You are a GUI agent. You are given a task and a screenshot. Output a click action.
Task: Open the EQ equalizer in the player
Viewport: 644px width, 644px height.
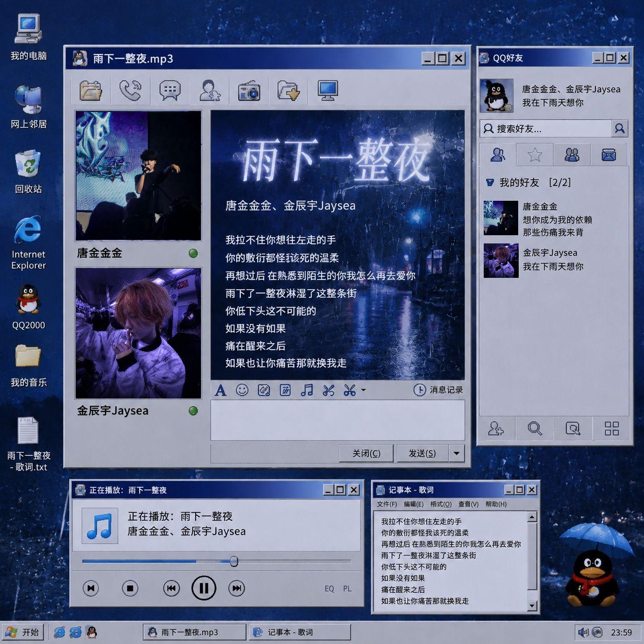(x=329, y=589)
